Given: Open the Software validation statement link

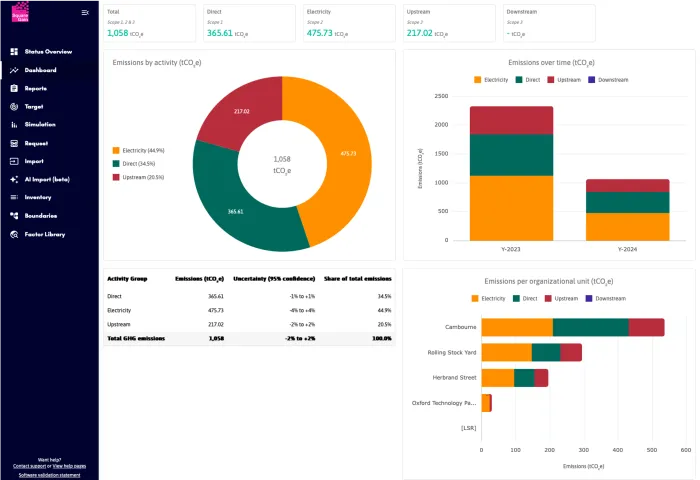Looking at the screenshot, I should click(50, 475).
